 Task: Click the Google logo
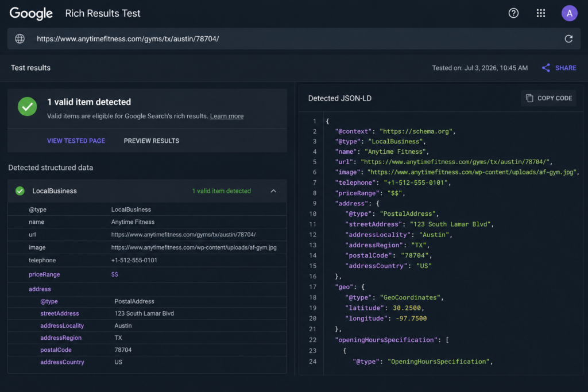tap(31, 14)
